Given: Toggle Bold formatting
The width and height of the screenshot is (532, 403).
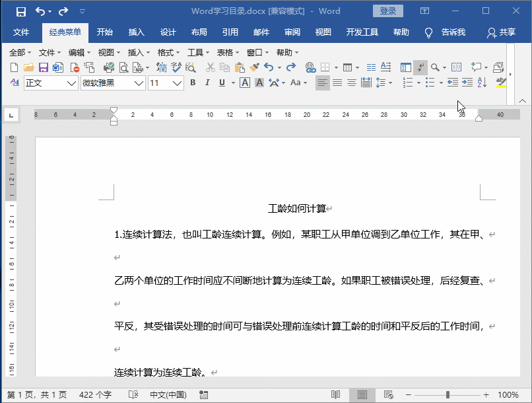Looking at the screenshot, I should 193,83.
